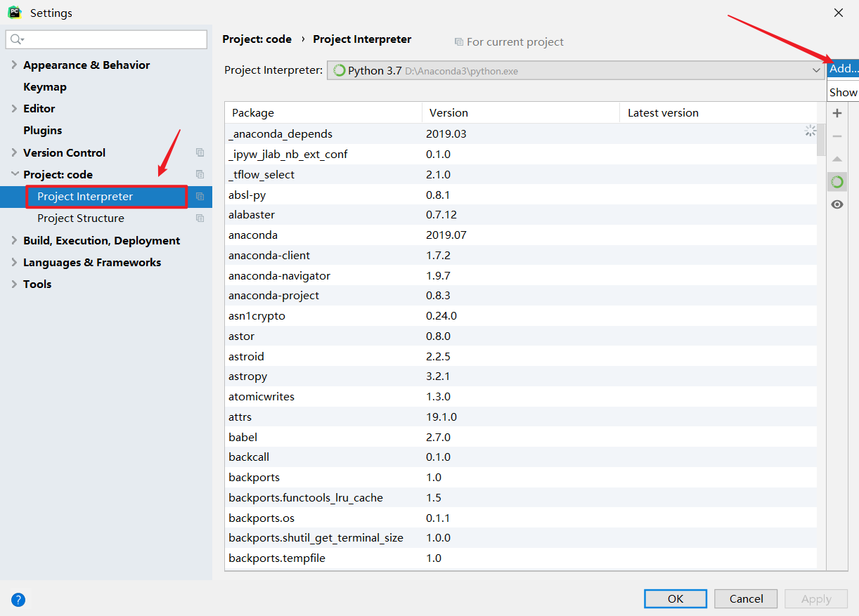The image size is (859, 616).
Task: Open the Project Interpreter dropdown
Action: (x=575, y=70)
